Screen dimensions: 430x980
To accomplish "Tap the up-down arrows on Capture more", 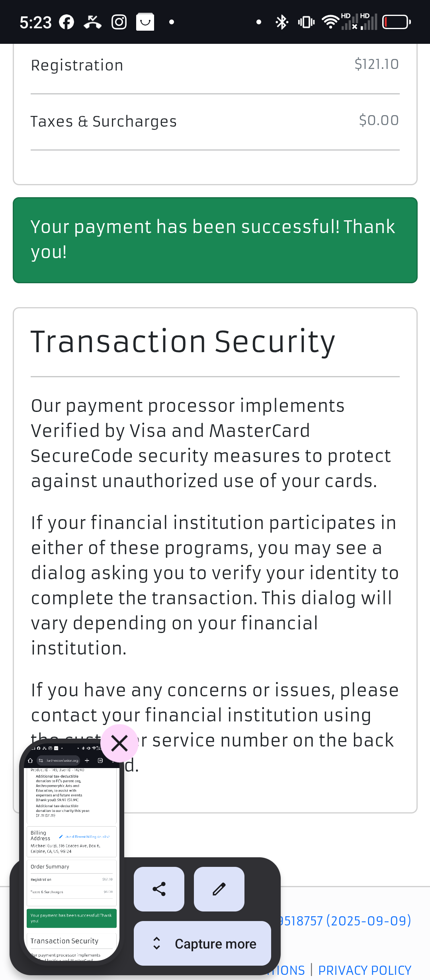I will coord(156,943).
